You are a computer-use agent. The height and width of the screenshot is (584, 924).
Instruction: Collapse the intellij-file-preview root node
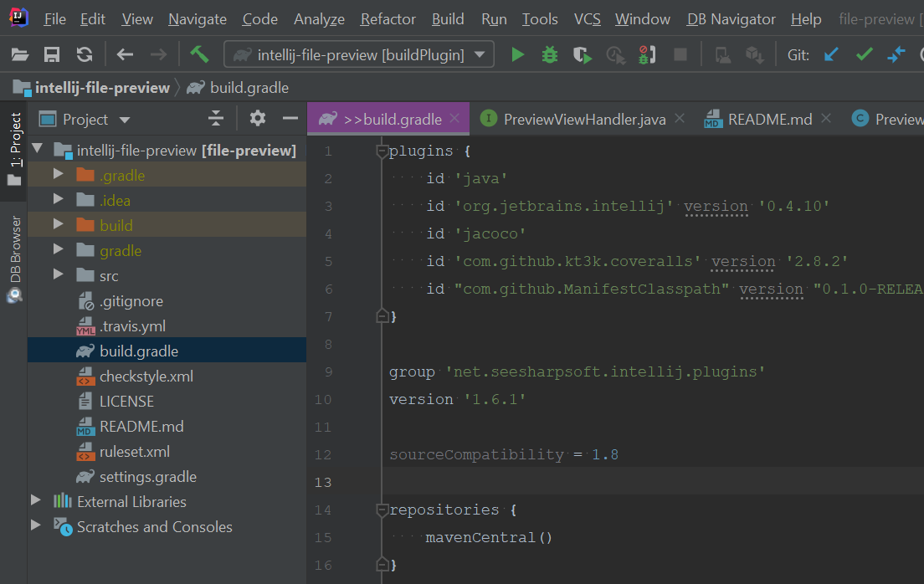tap(38, 148)
